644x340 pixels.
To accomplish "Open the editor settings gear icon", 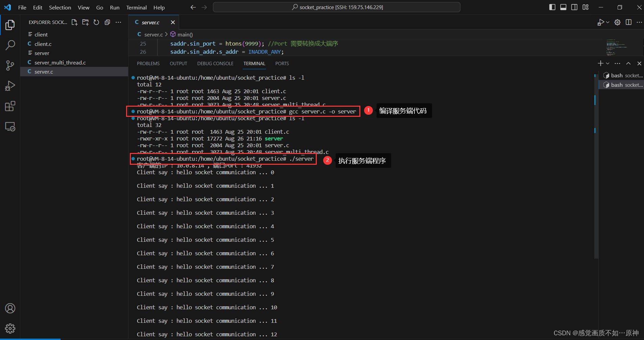I will [617, 22].
